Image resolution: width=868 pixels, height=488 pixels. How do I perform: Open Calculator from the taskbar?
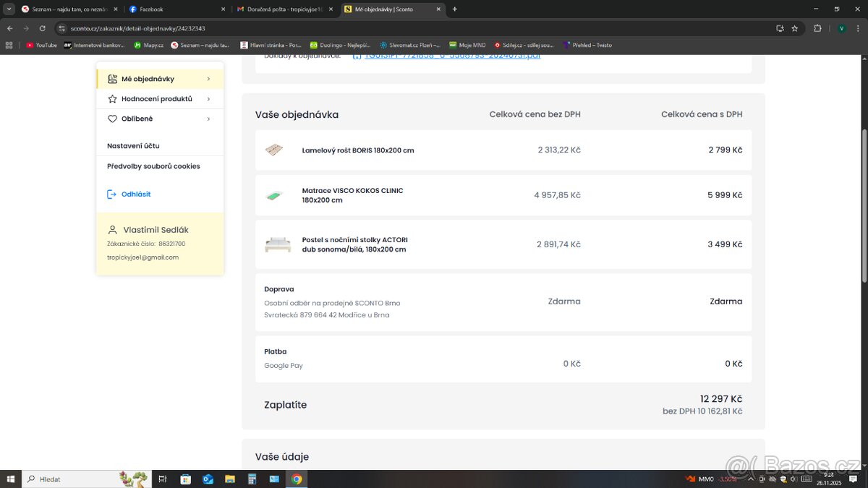tap(252, 479)
